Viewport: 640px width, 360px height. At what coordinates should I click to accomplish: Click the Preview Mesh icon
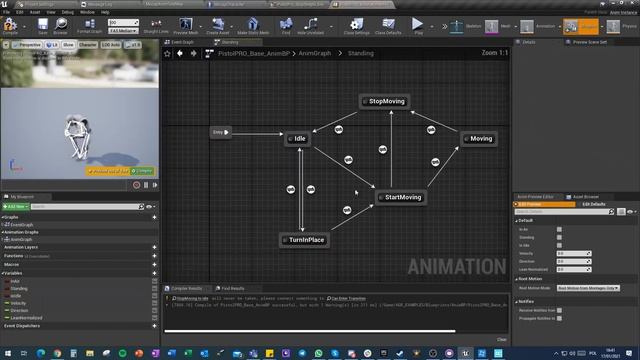pyautogui.click(x=185, y=25)
